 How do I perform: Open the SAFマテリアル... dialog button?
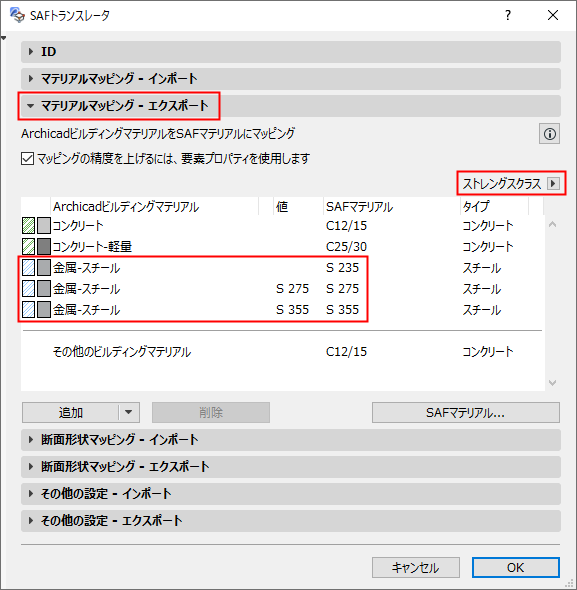pos(466,412)
